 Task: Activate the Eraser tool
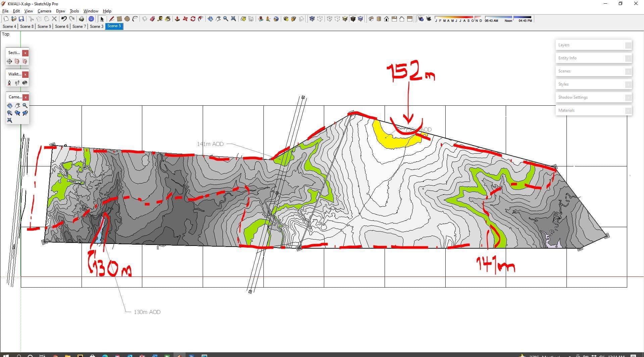pos(152,19)
